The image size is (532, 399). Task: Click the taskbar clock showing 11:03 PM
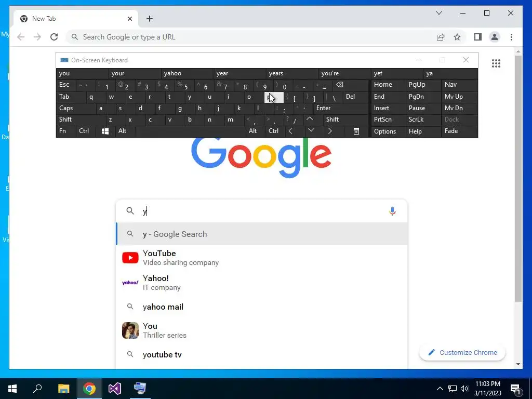tap(487, 389)
